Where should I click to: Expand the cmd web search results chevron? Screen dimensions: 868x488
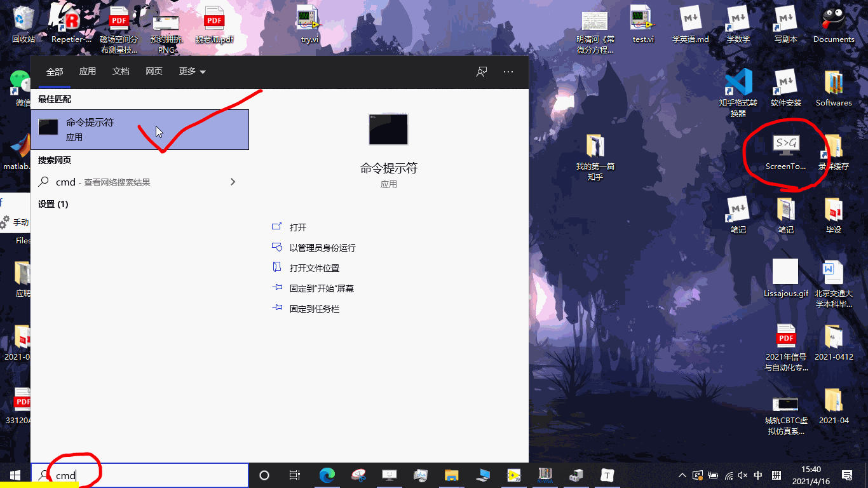233,182
